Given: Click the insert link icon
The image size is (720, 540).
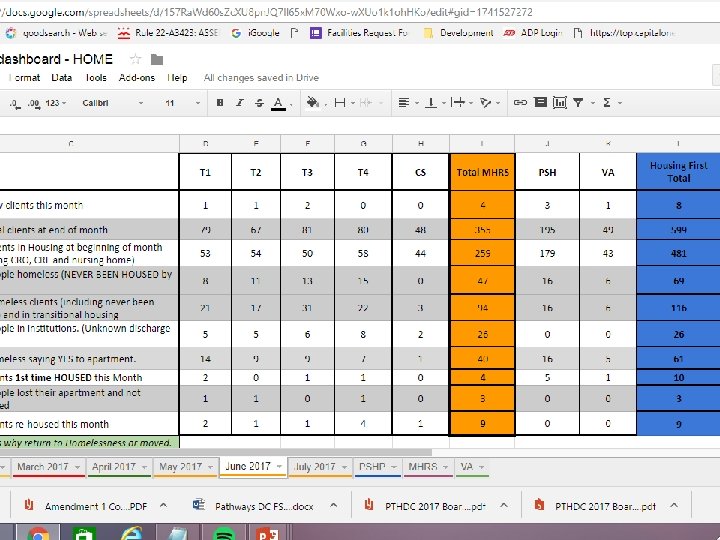Looking at the screenshot, I should pyautogui.click(x=520, y=103).
